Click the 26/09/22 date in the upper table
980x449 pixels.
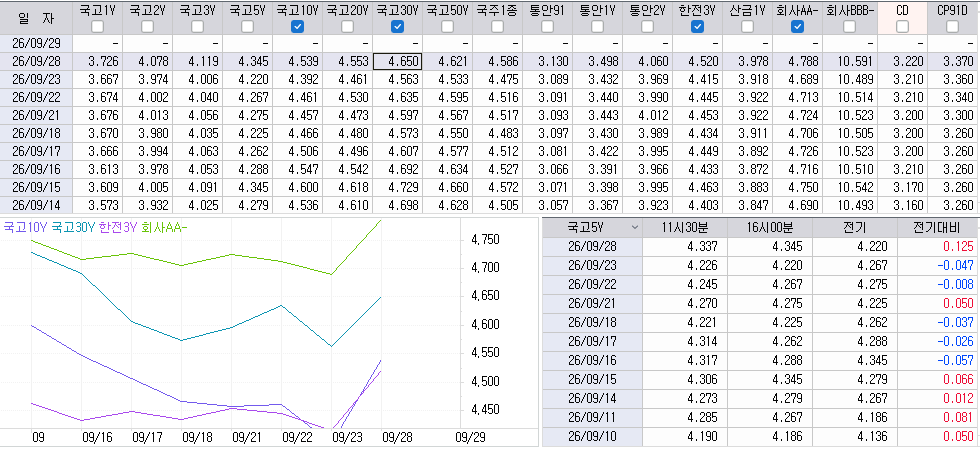(36, 97)
